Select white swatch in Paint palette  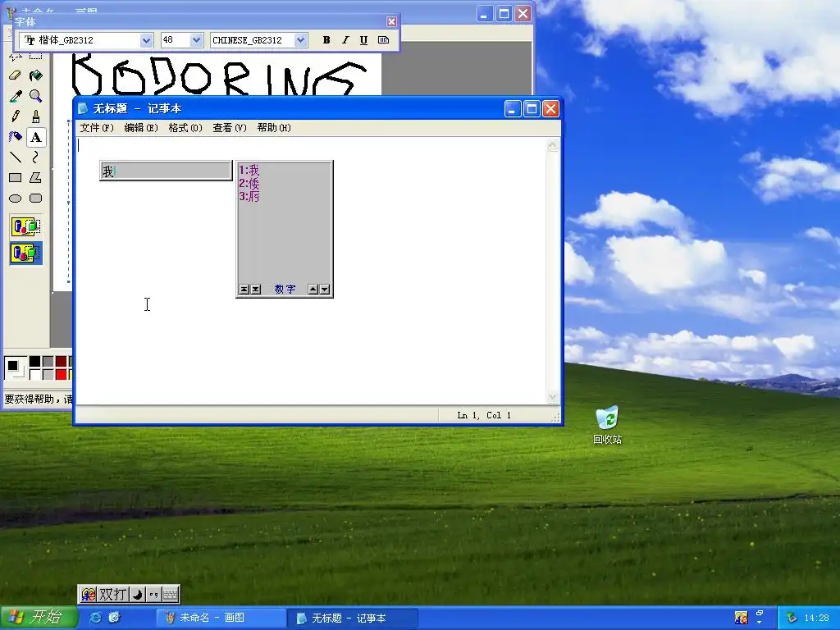[34, 374]
